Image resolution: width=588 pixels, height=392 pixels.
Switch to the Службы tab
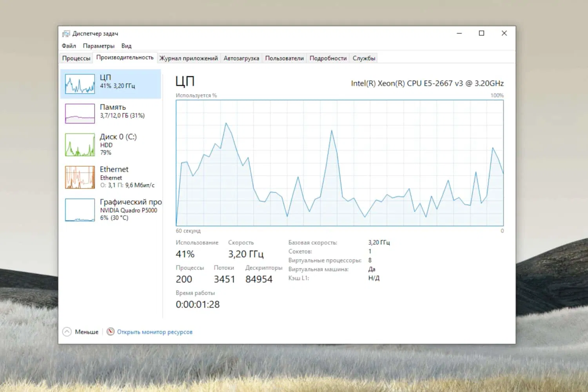click(364, 58)
